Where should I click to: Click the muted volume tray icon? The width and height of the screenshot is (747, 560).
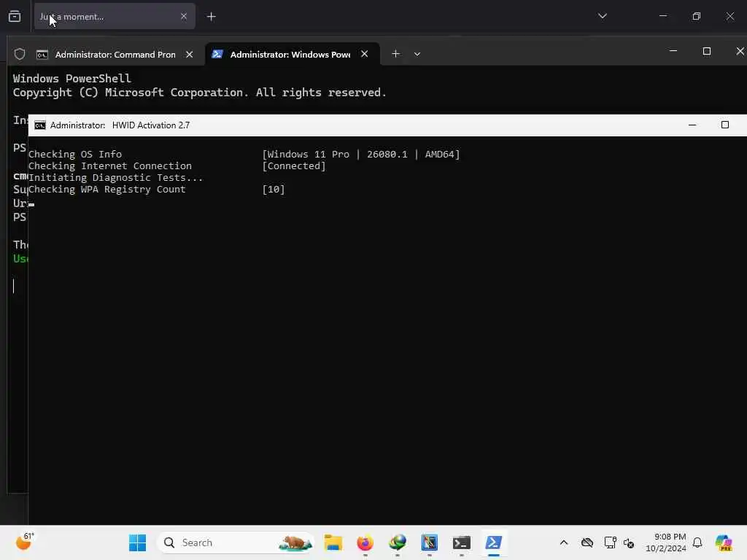coord(628,542)
